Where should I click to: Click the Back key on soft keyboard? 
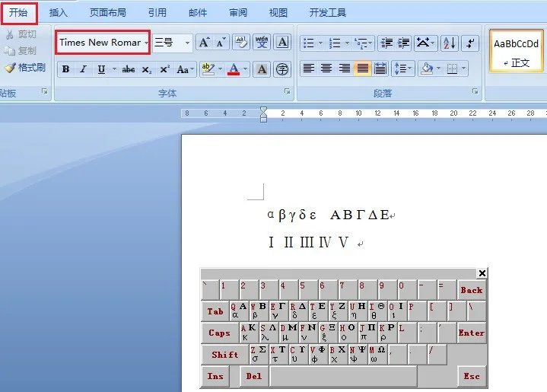[471, 290]
